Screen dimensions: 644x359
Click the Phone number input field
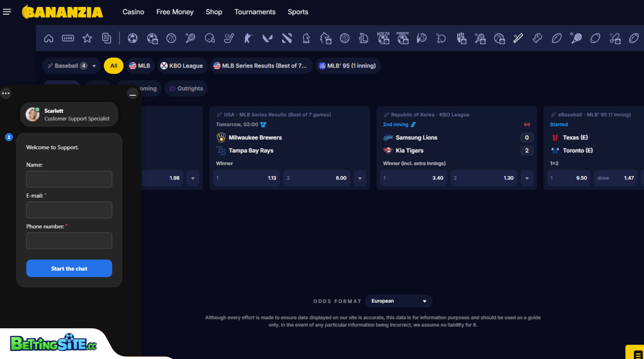69,241
